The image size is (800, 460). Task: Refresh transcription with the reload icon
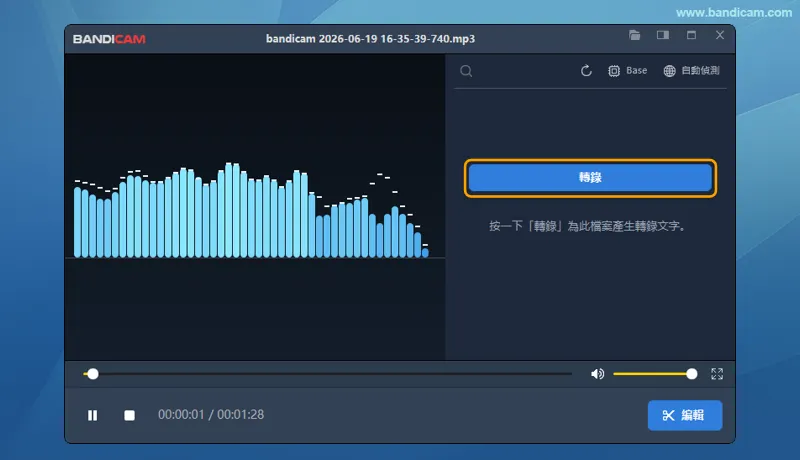[586, 71]
